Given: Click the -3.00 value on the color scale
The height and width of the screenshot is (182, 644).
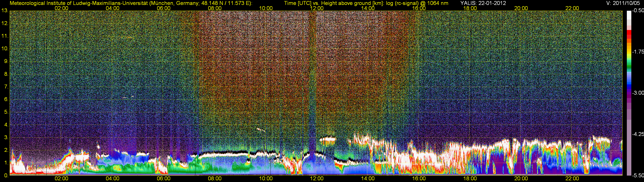Looking at the screenshot, I should coord(638,93).
